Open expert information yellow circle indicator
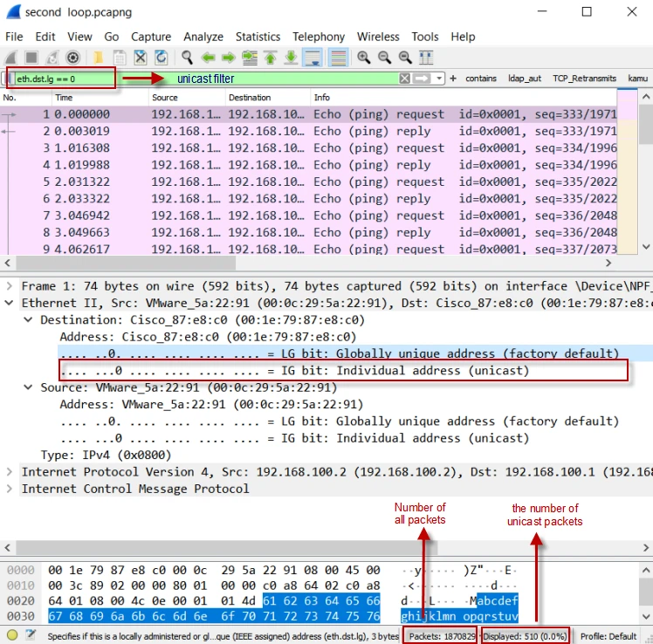Screen dimensions: 653x644 12,635
